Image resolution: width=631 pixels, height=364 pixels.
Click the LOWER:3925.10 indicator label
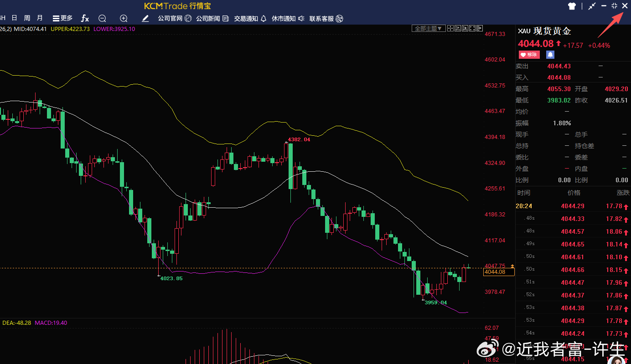[x=114, y=29]
